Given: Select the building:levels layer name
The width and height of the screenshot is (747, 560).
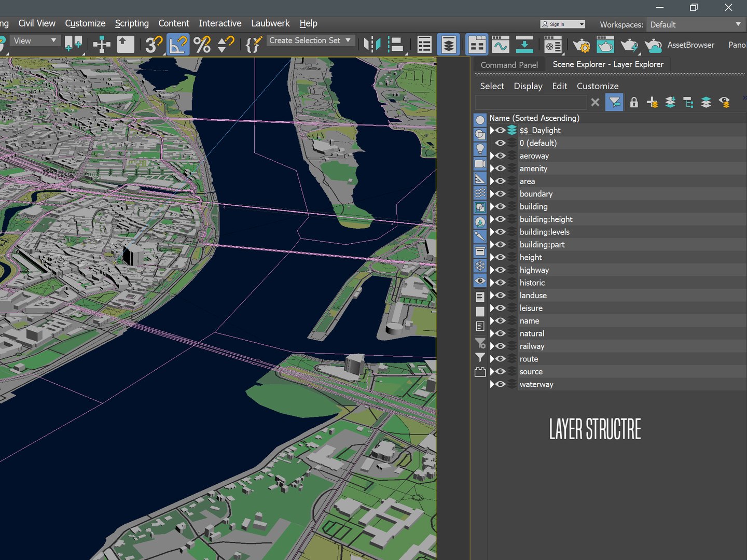Looking at the screenshot, I should [545, 232].
